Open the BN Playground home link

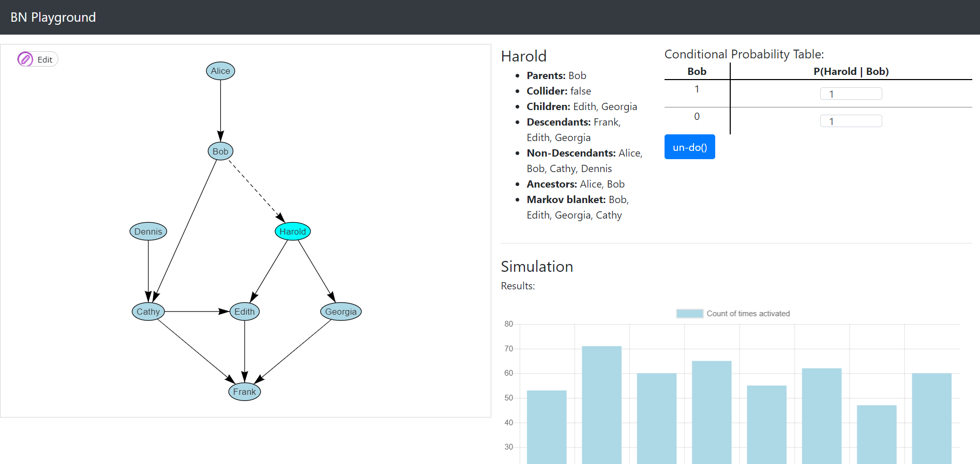point(53,17)
